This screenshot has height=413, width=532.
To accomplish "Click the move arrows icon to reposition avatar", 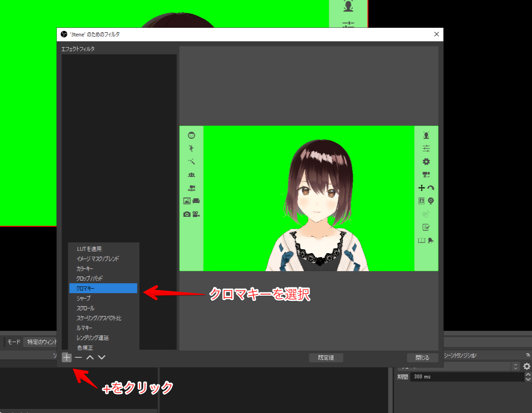I will coord(421,188).
